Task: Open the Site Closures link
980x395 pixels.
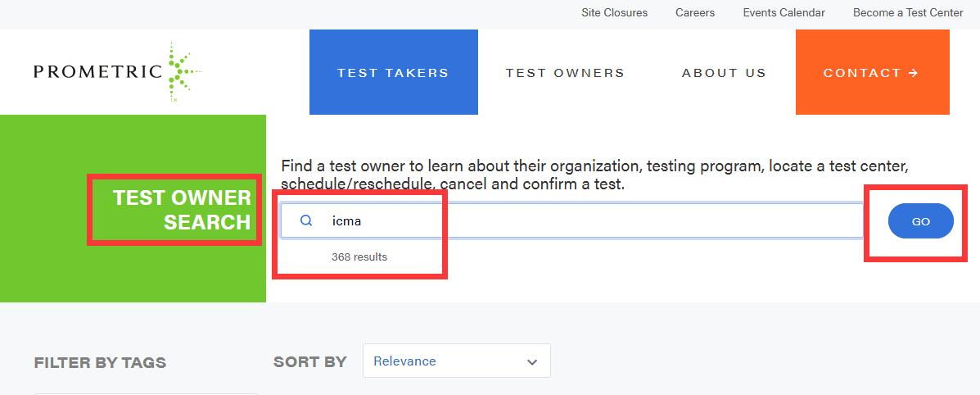Action: (614, 12)
